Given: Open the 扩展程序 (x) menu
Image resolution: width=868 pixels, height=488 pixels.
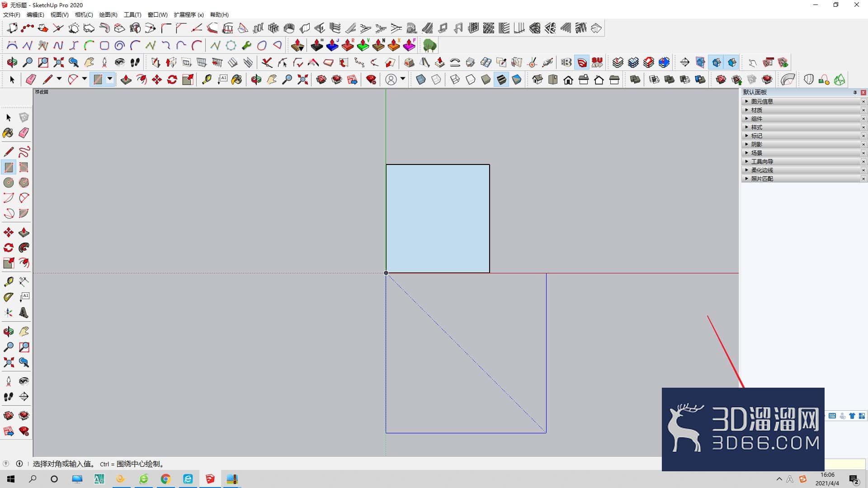Looking at the screenshot, I should click(189, 15).
